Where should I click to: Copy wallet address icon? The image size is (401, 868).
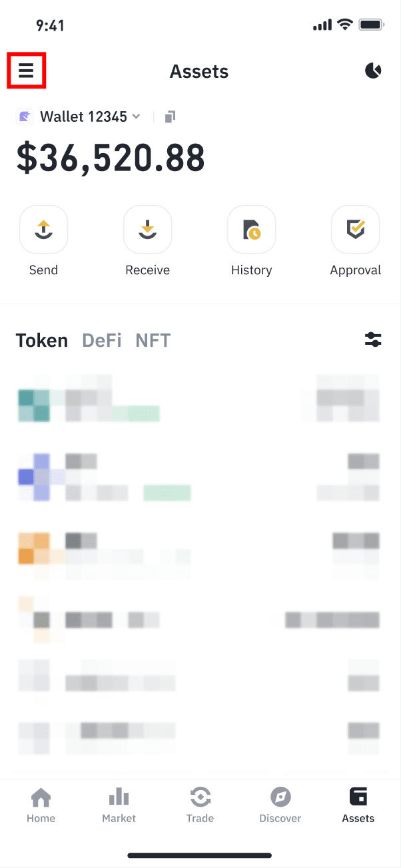pyautogui.click(x=170, y=117)
